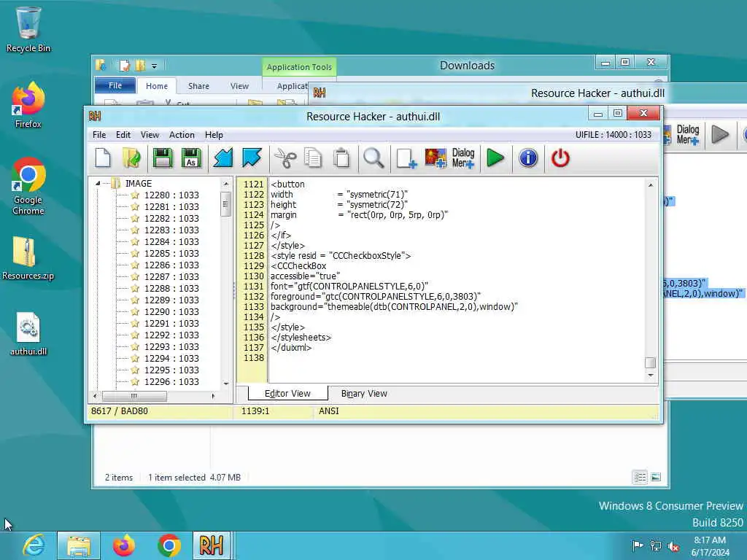Switch to the Binary View tab

pyautogui.click(x=364, y=394)
